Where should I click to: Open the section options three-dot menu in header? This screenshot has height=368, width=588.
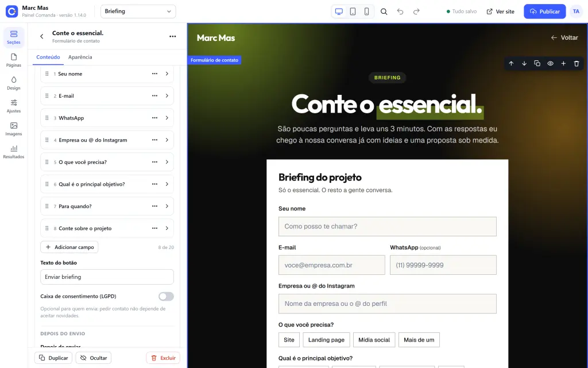[172, 36]
